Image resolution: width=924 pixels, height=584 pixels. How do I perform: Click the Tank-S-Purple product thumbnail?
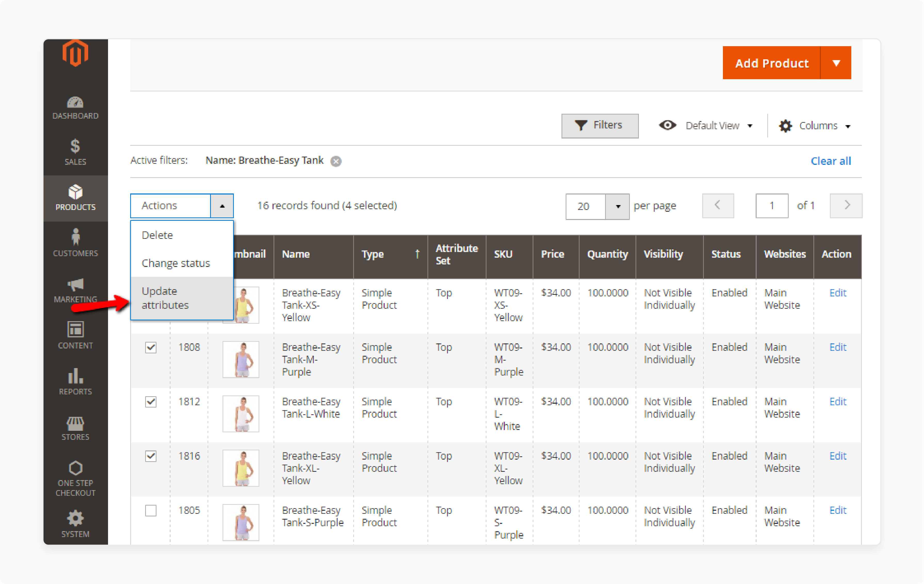coord(241,523)
